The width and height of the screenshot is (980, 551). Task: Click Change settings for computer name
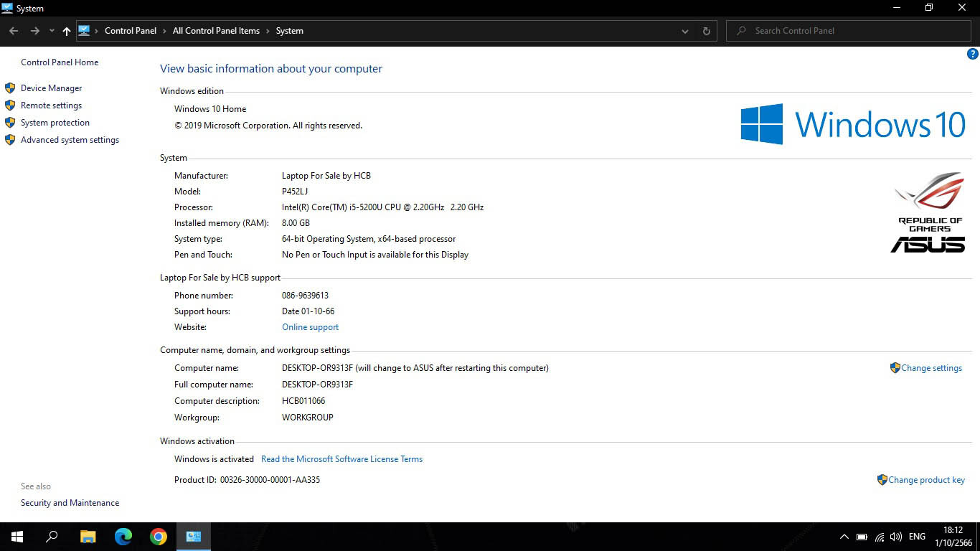click(931, 368)
